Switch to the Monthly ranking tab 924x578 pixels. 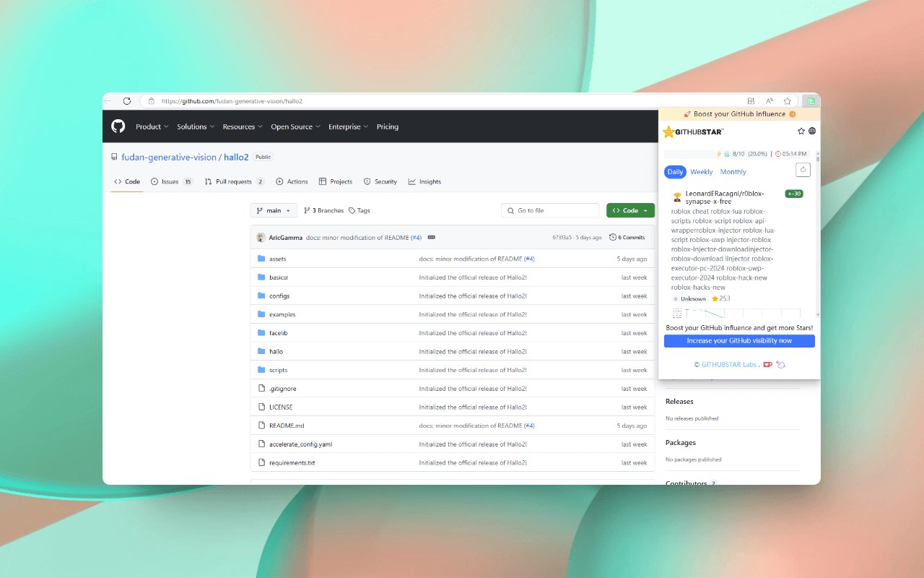pos(733,172)
